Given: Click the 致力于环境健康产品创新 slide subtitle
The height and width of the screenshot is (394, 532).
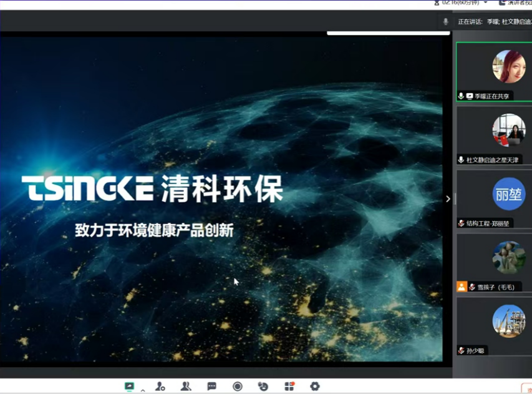Looking at the screenshot, I should tap(155, 230).
